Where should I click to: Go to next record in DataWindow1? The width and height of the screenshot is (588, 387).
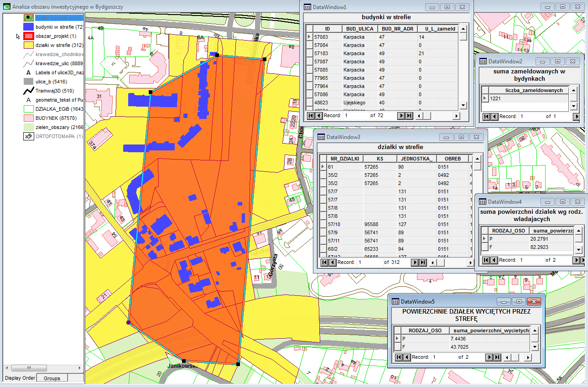point(401,116)
